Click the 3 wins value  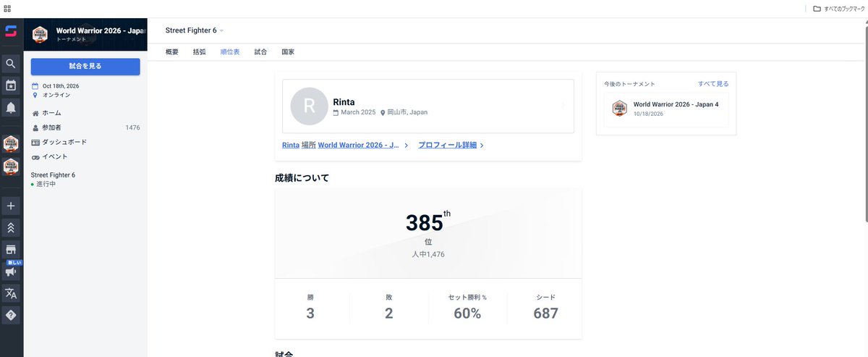coord(310,314)
